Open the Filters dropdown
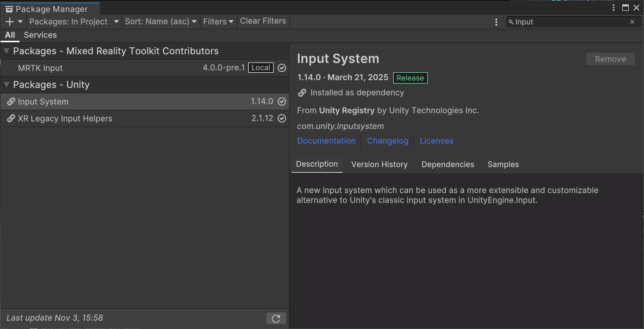644x329 pixels. (x=218, y=22)
